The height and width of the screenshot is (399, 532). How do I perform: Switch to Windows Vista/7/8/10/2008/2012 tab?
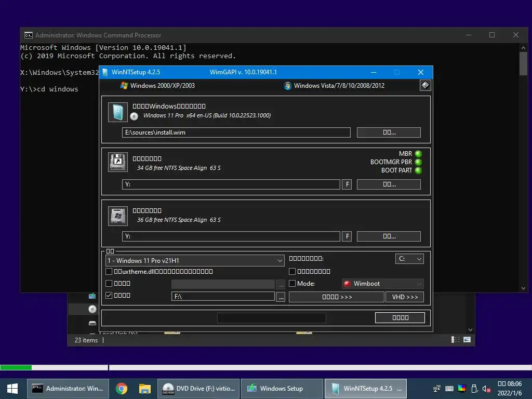pyautogui.click(x=334, y=86)
